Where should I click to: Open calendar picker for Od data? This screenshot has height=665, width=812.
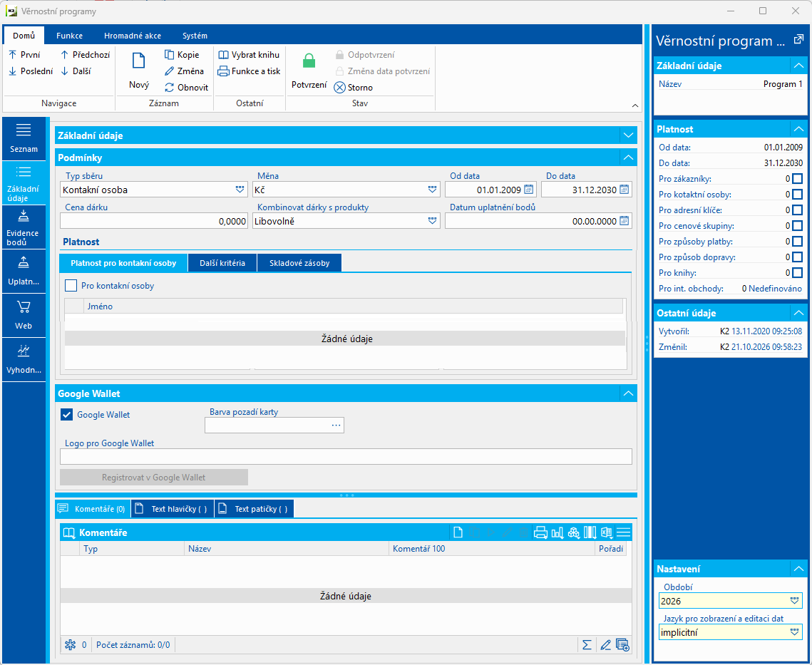click(x=529, y=190)
